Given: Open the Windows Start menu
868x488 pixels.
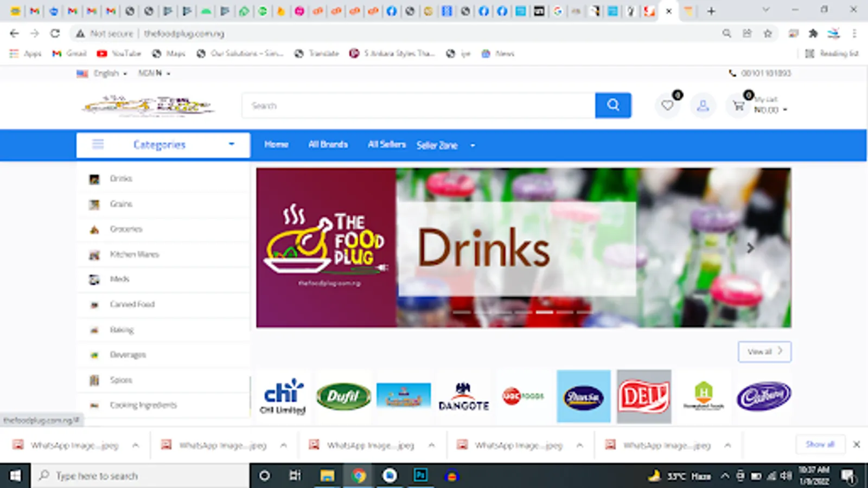Looking at the screenshot, I should coord(15,476).
